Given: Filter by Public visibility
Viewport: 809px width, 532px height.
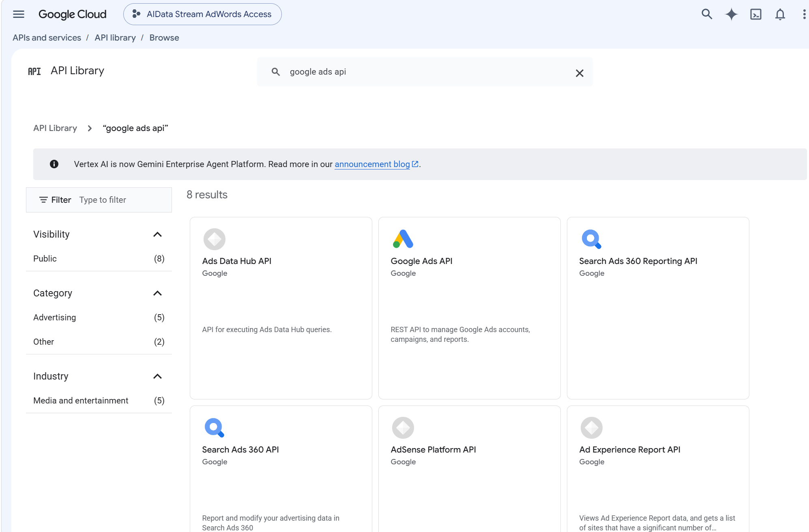Looking at the screenshot, I should pos(99,259).
